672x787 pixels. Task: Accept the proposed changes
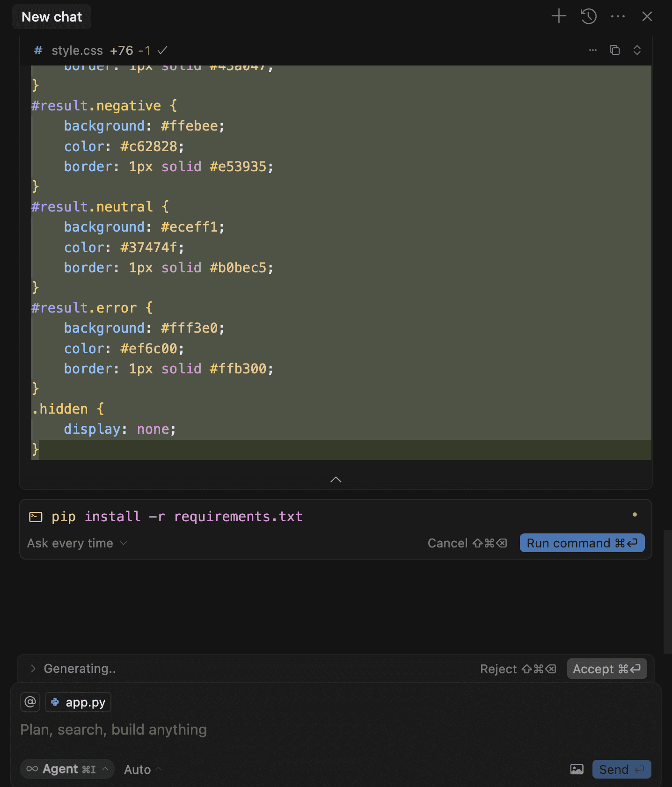606,669
